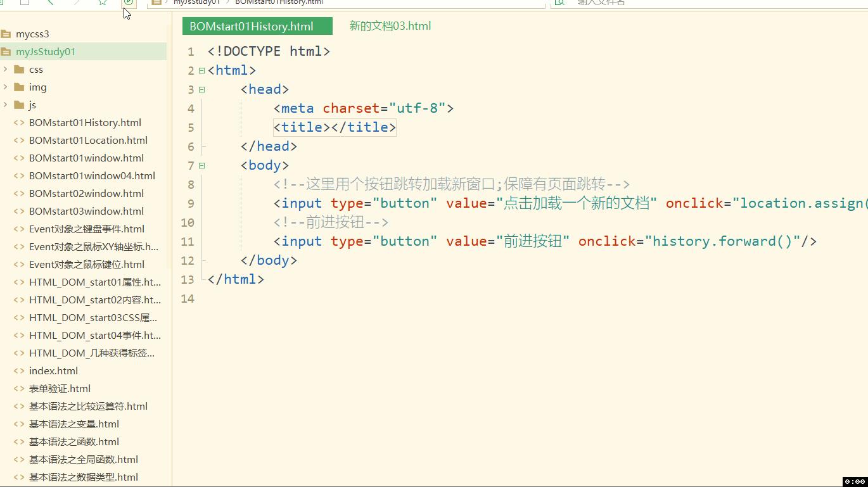Collapse the head tag fold marker on line 3
868x487 pixels.
(201, 89)
